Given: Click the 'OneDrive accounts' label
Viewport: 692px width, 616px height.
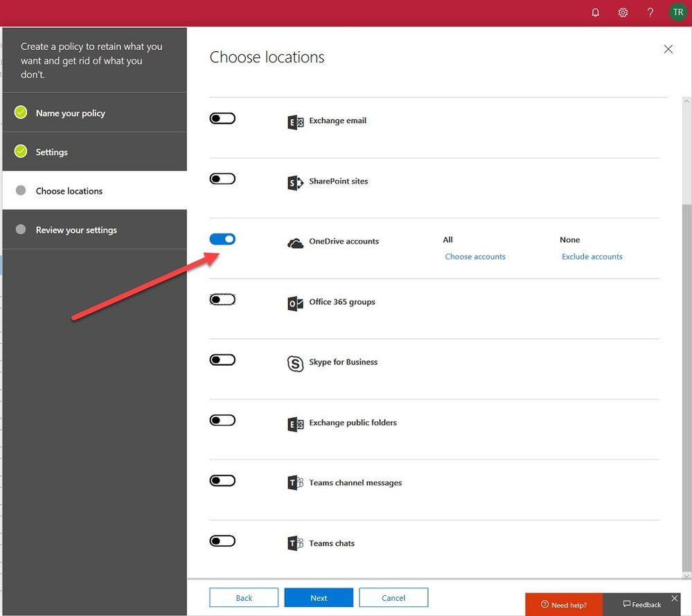Looking at the screenshot, I should pyautogui.click(x=344, y=241).
